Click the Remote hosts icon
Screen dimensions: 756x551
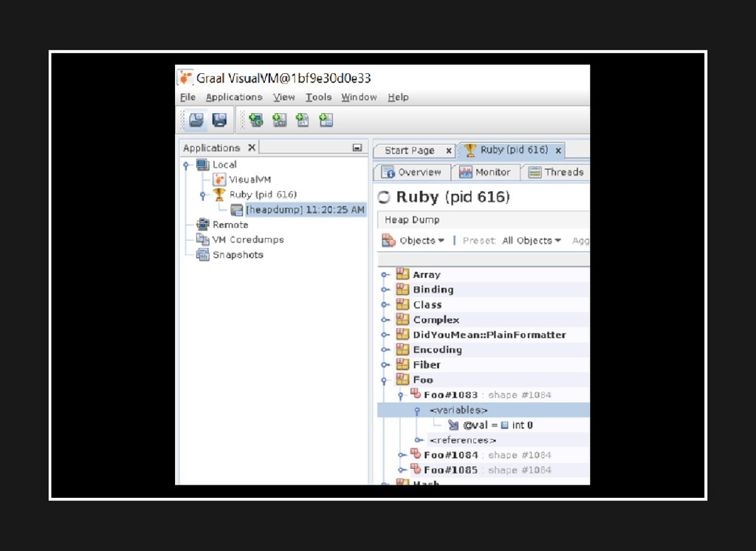[202, 225]
